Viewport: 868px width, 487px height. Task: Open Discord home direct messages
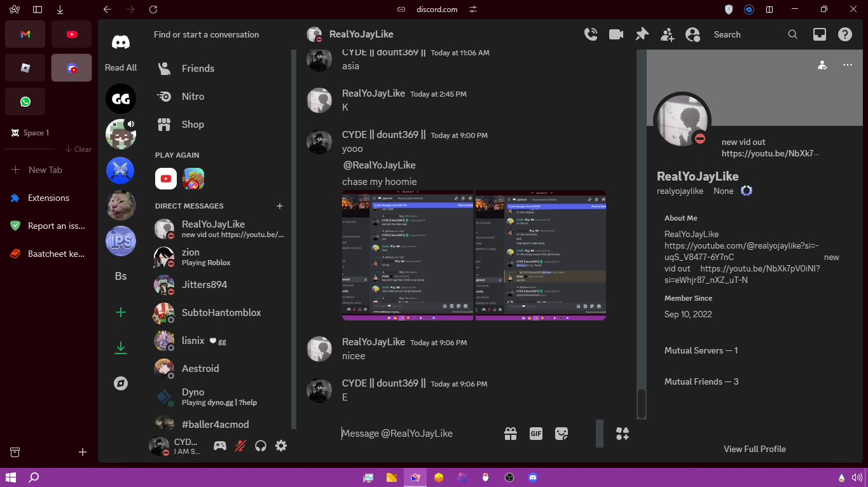point(121,42)
